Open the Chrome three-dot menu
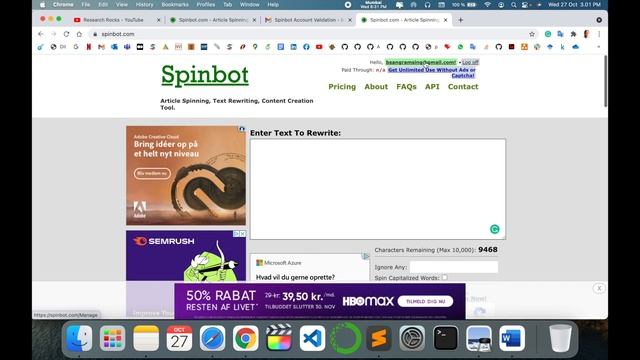The width and height of the screenshot is (640, 360). coord(599,34)
